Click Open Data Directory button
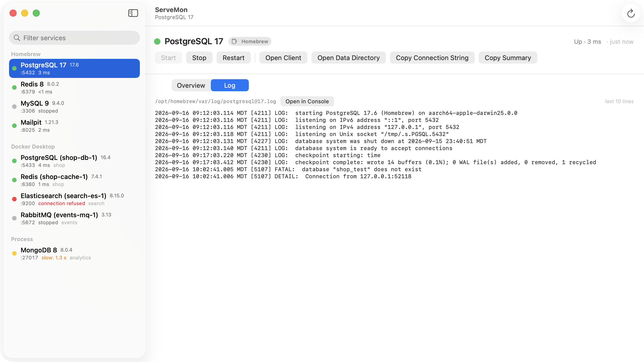 point(348,58)
